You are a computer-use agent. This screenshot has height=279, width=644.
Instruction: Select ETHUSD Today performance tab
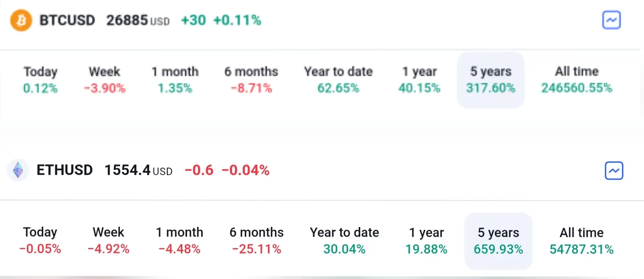(x=40, y=240)
